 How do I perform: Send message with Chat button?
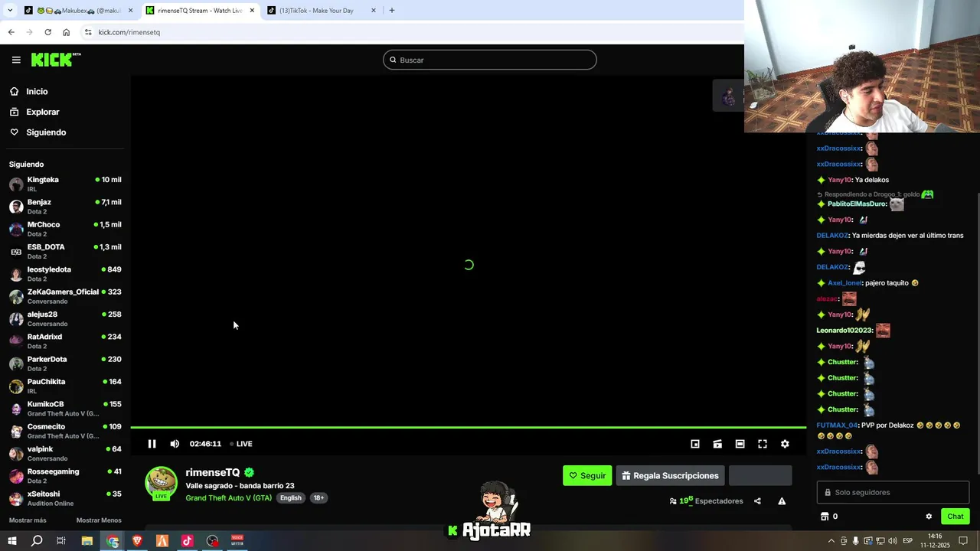pyautogui.click(x=955, y=517)
